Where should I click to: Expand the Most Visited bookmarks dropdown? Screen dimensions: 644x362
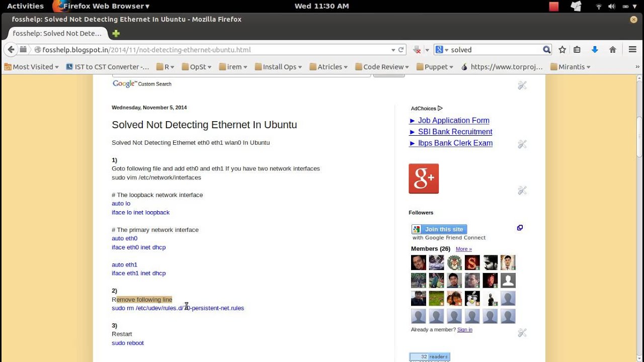tap(32, 67)
